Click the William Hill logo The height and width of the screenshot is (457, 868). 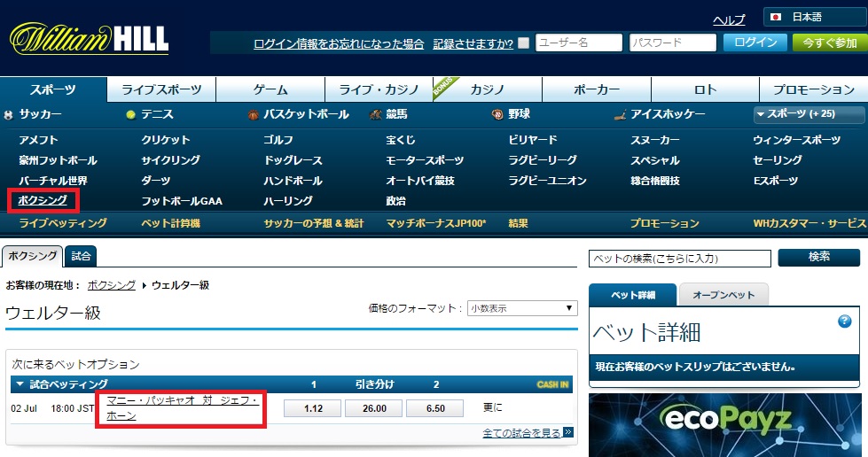tap(90, 39)
